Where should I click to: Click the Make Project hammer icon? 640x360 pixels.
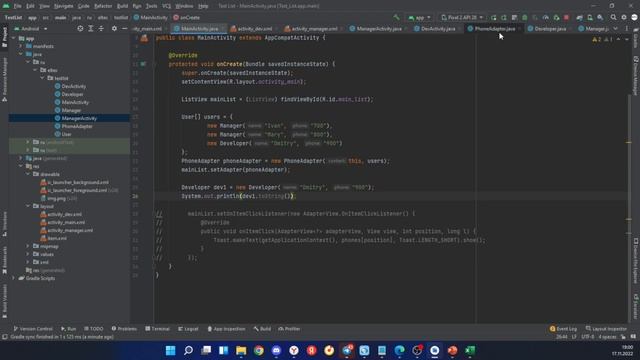pos(396,18)
